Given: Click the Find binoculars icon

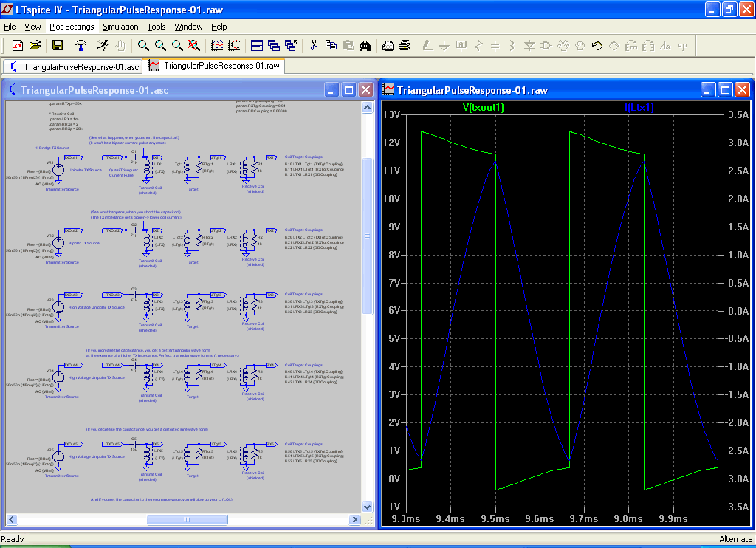Looking at the screenshot, I should click(x=365, y=45).
